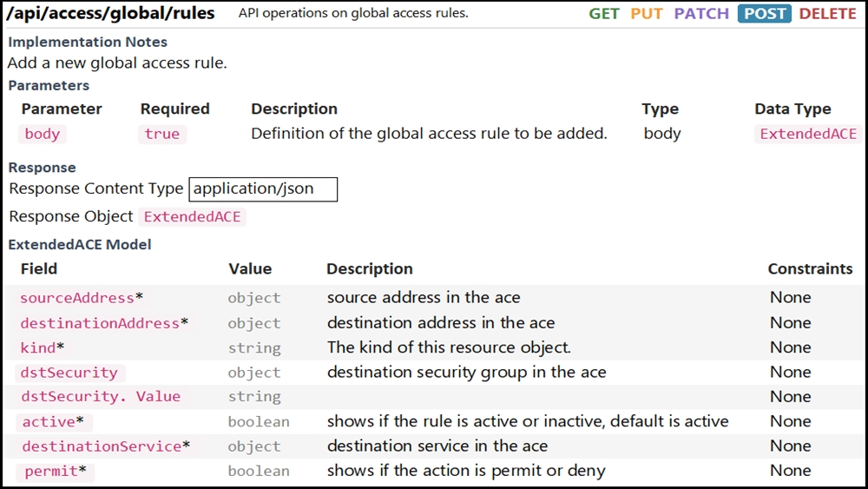868x489 pixels.
Task: Click the dstSecurity. Value field
Action: [x=101, y=397]
